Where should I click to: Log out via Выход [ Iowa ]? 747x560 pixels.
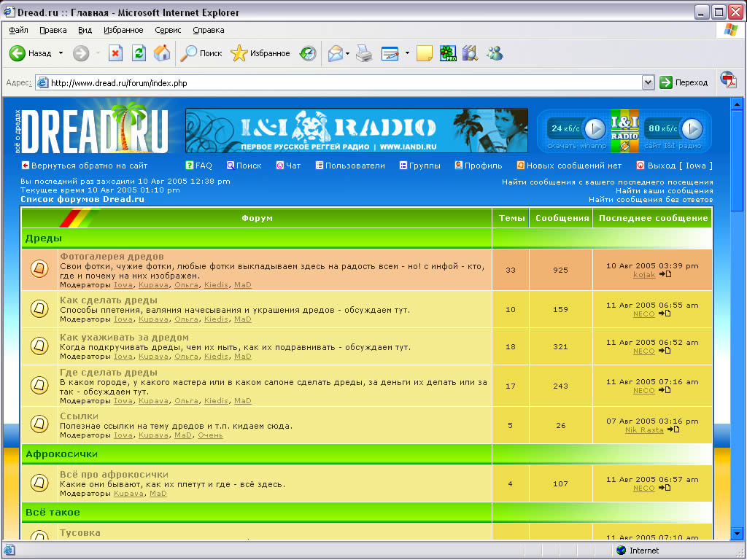(675, 166)
